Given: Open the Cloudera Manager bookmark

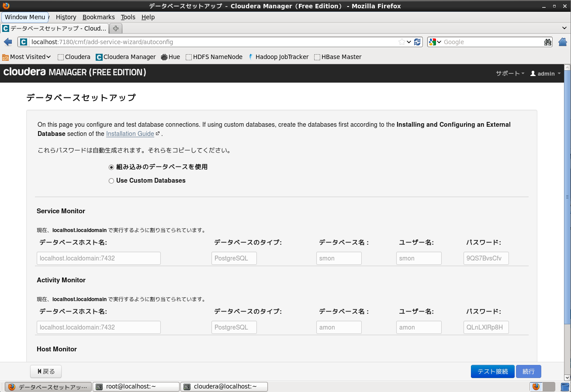Looking at the screenshot, I should [126, 57].
